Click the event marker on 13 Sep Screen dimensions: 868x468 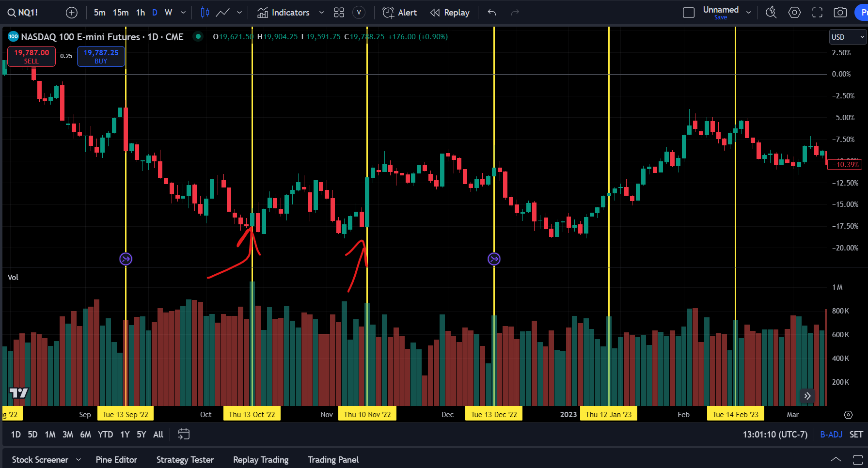pyautogui.click(x=126, y=259)
